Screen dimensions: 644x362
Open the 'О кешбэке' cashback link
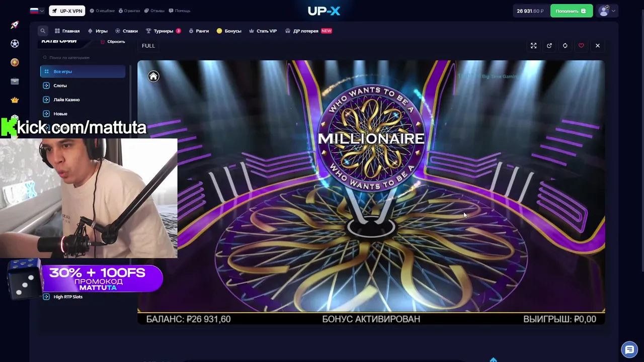102,11
